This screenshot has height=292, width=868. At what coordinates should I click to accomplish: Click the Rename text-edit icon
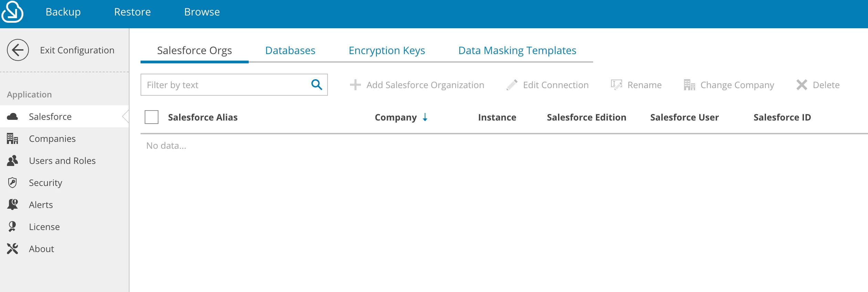point(616,85)
